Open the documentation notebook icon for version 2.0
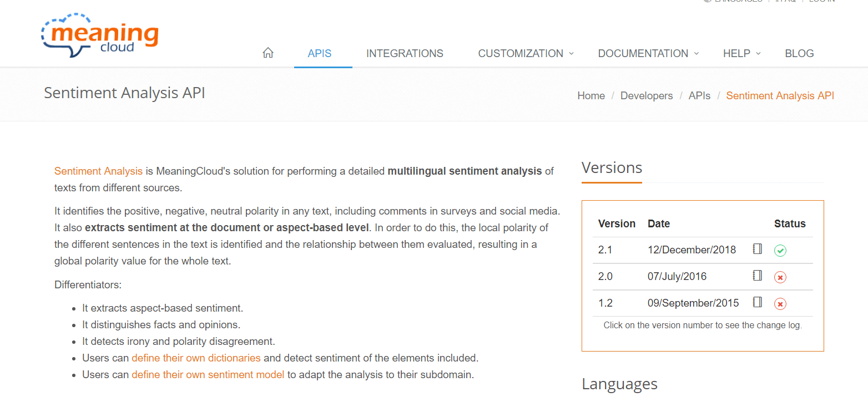Viewport: 868px width, 397px height. click(758, 276)
